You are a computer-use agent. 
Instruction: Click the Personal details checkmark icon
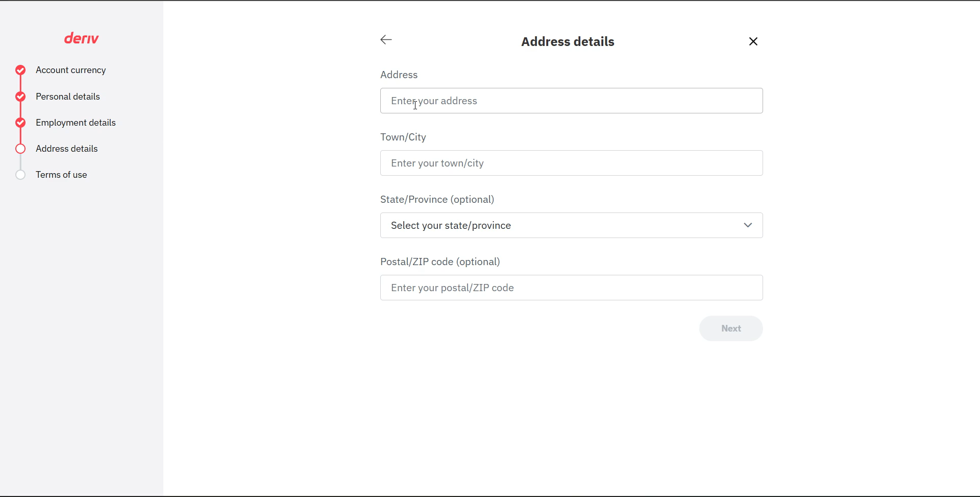coord(20,97)
